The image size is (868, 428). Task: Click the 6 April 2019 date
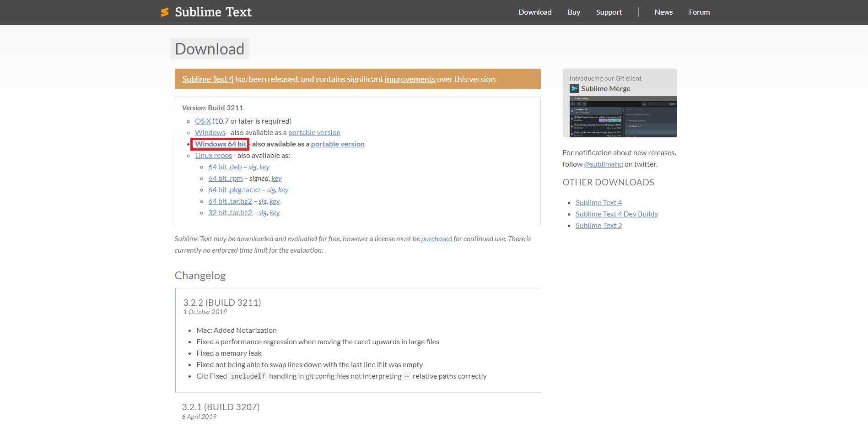pyautogui.click(x=199, y=417)
